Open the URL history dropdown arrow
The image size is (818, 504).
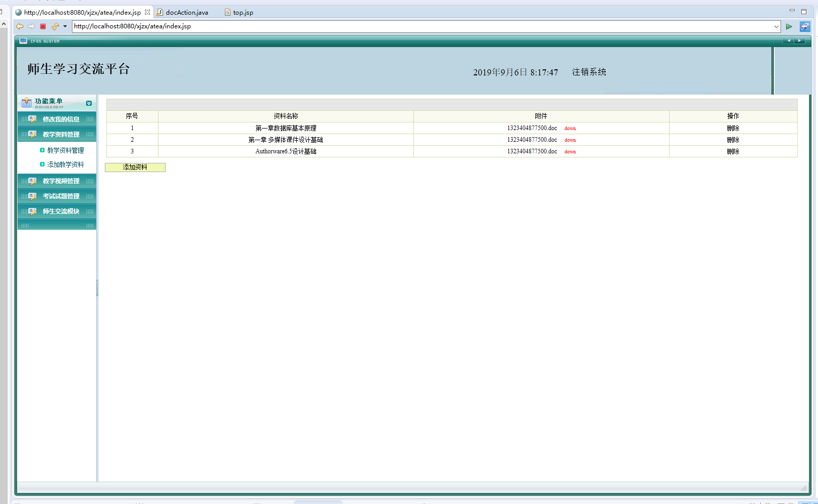pos(776,26)
